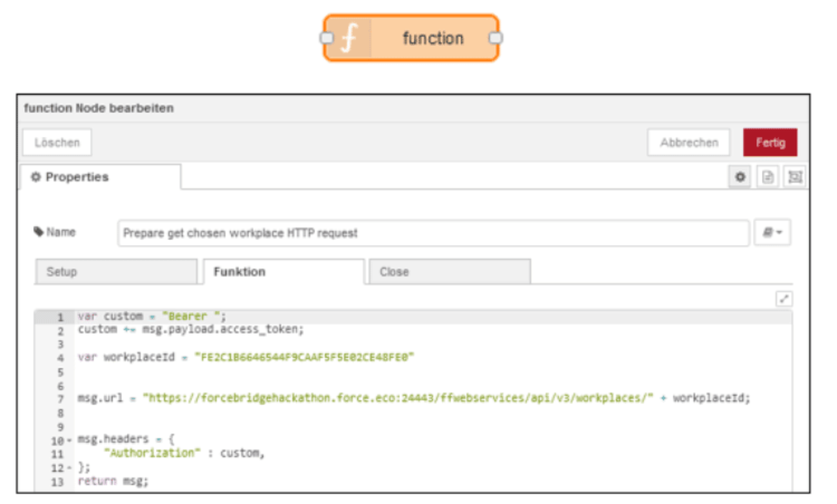Click the Abbrechen button

coord(690,142)
